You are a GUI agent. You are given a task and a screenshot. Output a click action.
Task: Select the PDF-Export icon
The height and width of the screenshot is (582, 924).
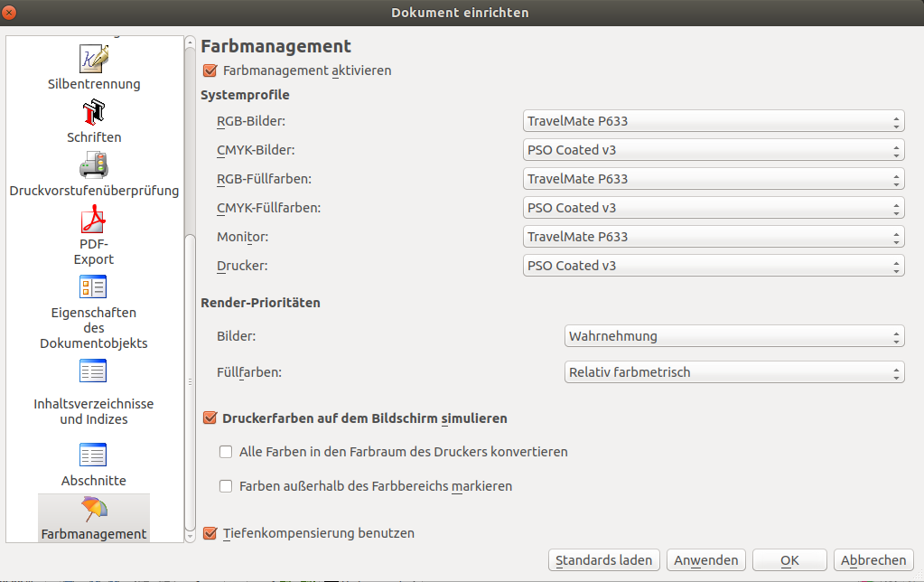(x=94, y=219)
